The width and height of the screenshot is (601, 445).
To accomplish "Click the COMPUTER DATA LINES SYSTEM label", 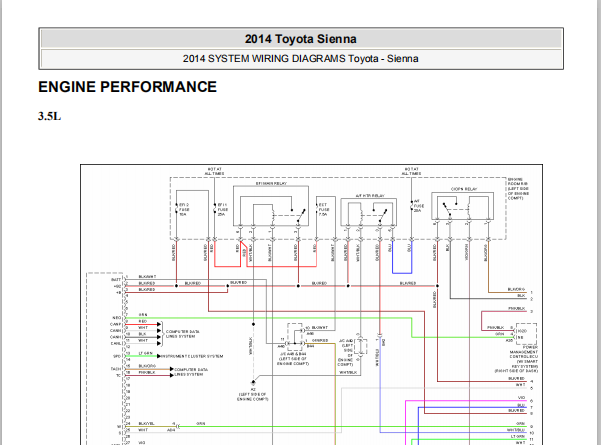I will (x=190, y=333).
